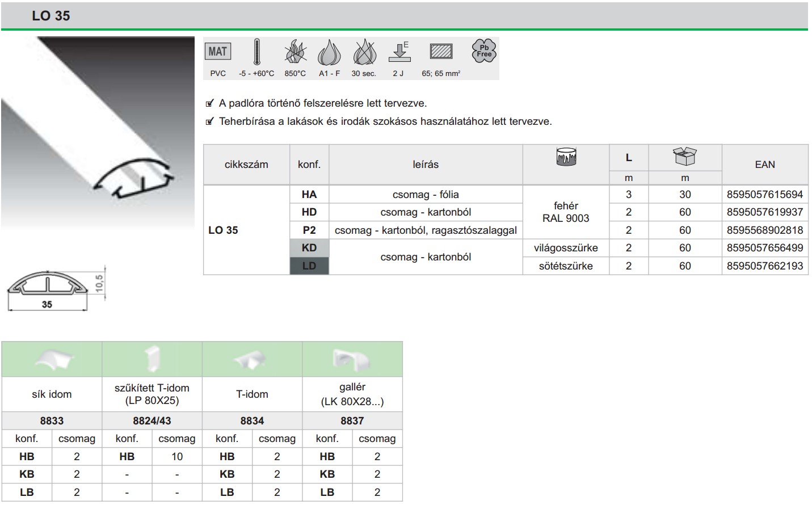Select the light gray KD configuration swatch
This screenshot has height=505, width=812.
(x=309, y=248)
